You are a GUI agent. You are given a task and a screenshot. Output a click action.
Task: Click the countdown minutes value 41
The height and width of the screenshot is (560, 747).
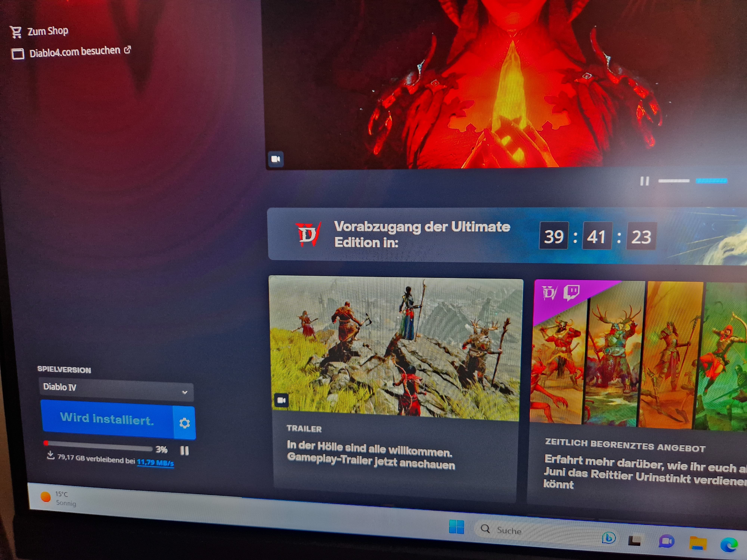(597, 236)
